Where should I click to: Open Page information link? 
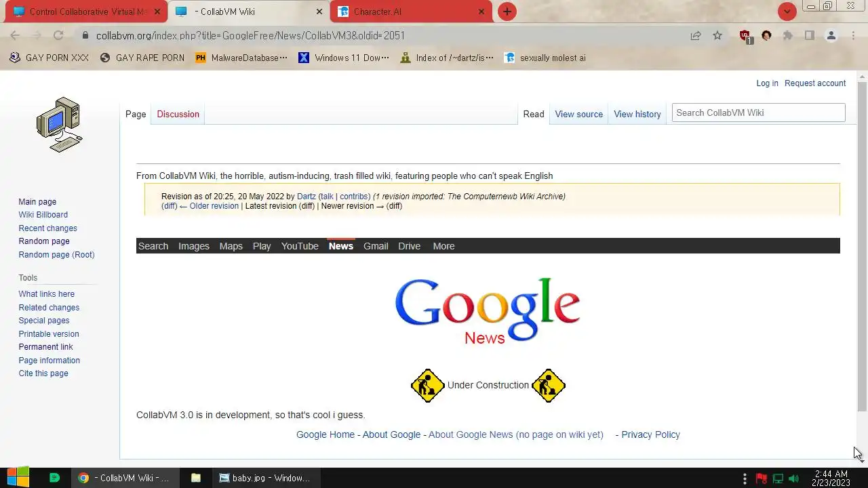(49, 361)
